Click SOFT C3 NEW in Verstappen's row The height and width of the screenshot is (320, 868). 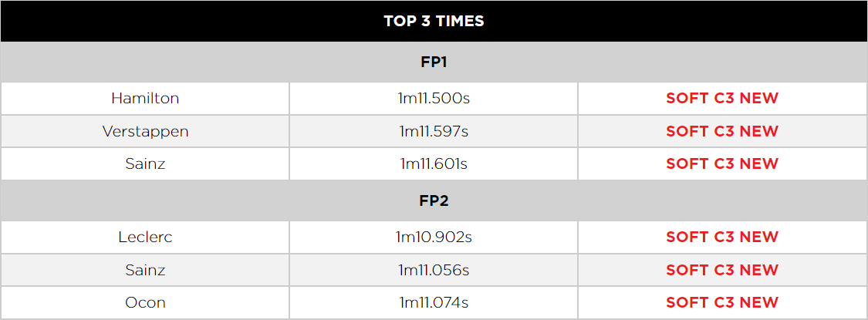click(722, 131)
